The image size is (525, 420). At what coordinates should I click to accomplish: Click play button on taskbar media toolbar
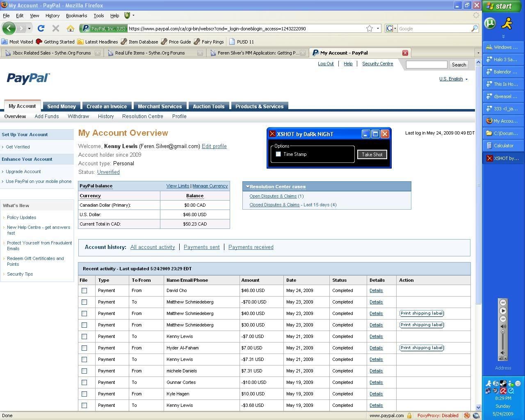[503, 310]
